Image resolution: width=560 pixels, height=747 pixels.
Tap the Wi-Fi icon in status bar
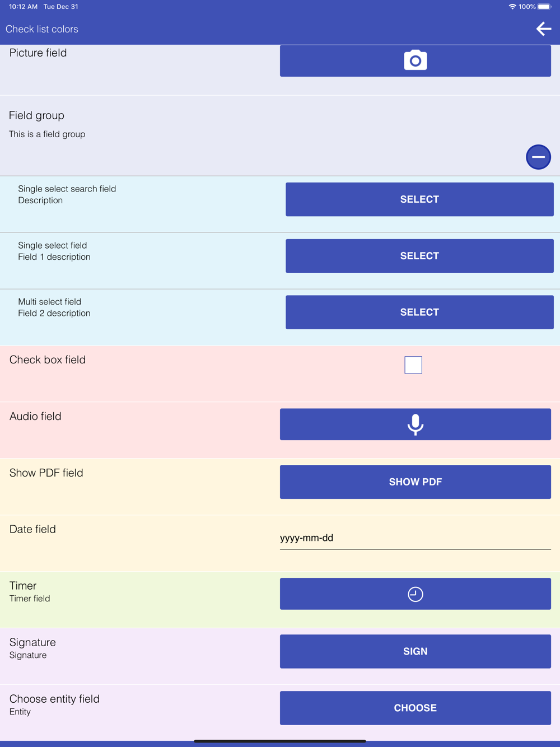512,7
